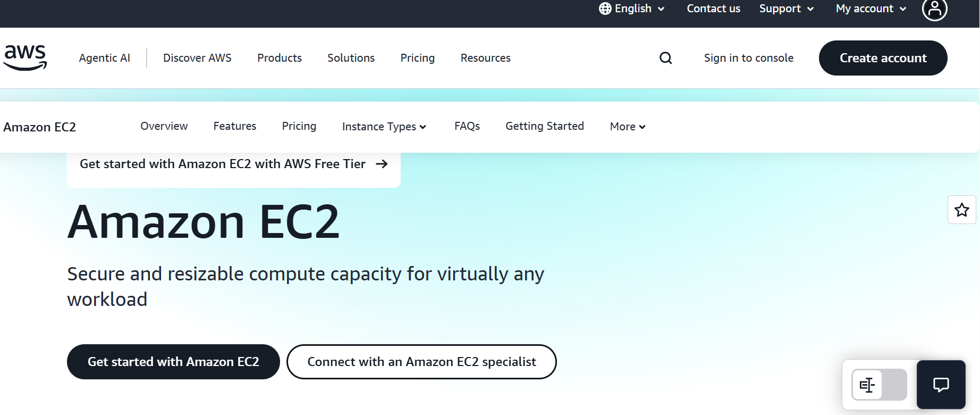Open search by clicking the magnifier icon

[x=665, y=58]
